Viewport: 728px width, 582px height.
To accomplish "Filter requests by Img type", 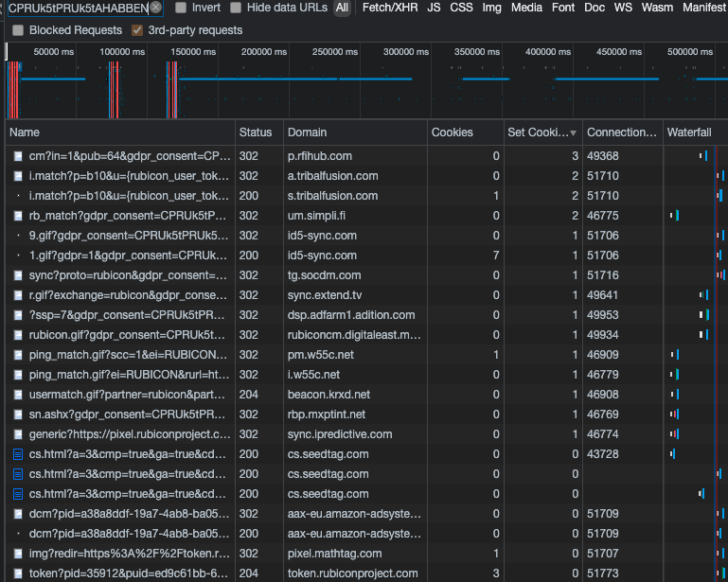I will coord(491,8).
